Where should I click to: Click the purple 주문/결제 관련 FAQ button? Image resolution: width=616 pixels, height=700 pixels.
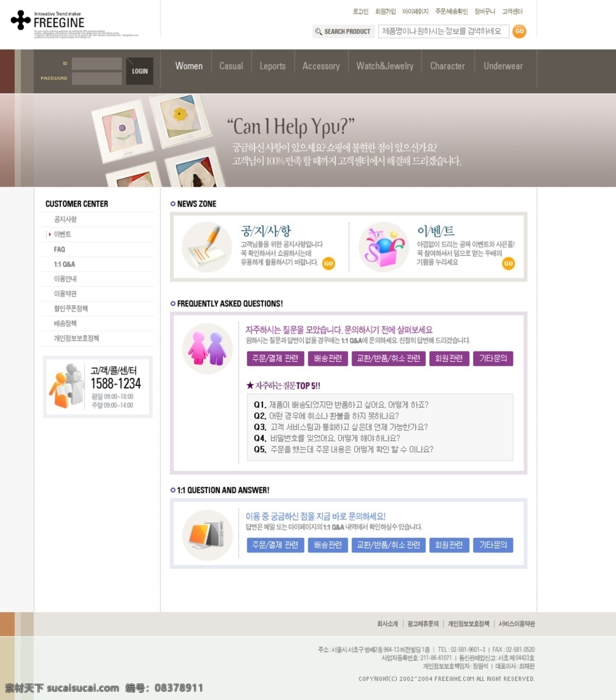point(276,358)
